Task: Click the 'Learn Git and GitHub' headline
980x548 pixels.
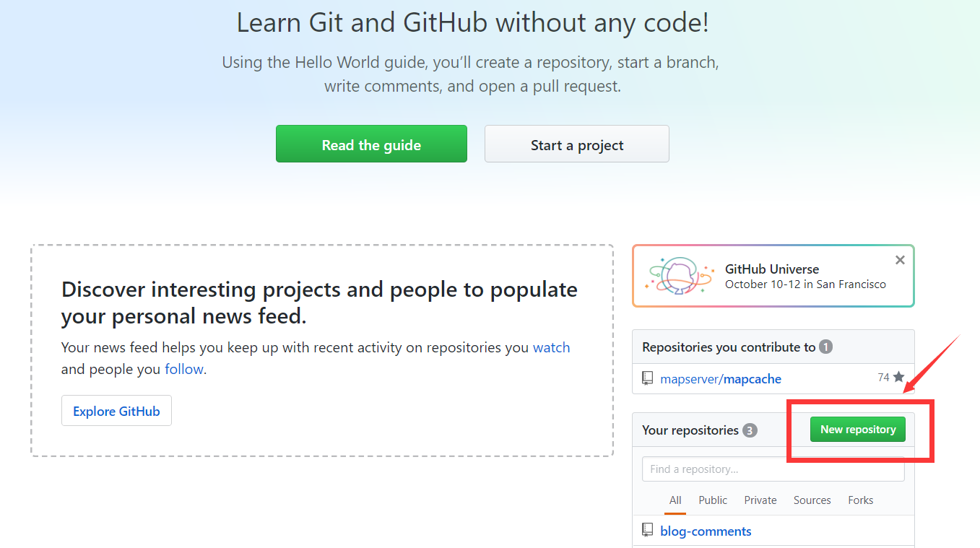Action: click(473, 23)
